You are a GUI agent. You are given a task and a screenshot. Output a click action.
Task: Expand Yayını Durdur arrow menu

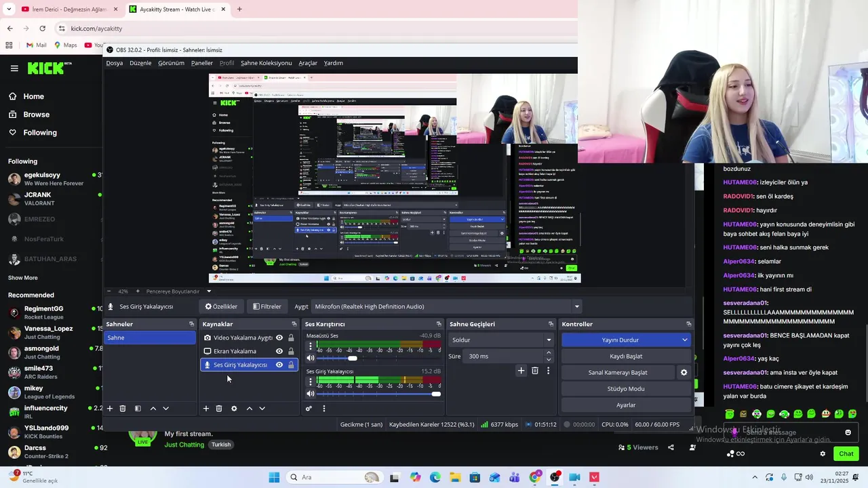click(684, 340)
